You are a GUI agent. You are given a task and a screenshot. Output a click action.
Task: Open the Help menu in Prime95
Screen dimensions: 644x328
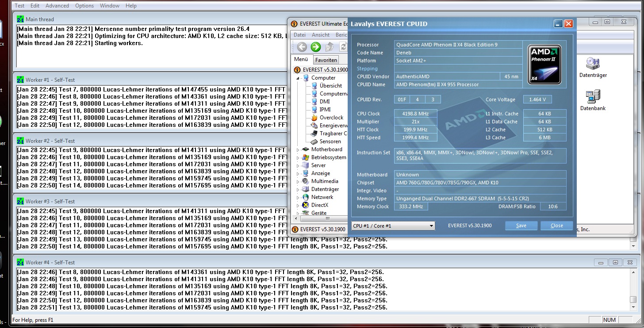[131, 6]
